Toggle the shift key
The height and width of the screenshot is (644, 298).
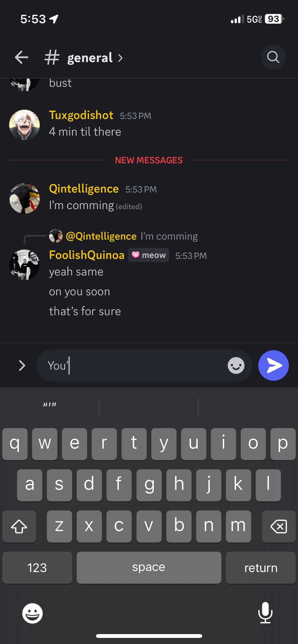[x=19, y=526]
